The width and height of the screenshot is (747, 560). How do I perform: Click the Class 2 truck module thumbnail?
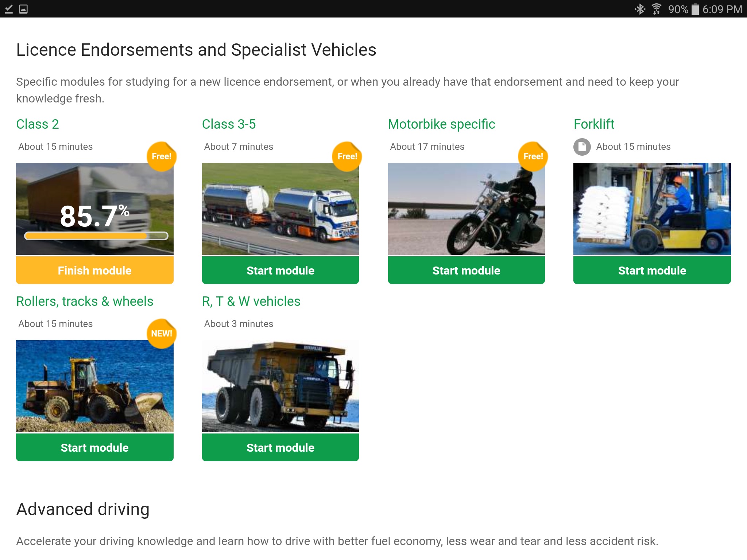point(94,209)
